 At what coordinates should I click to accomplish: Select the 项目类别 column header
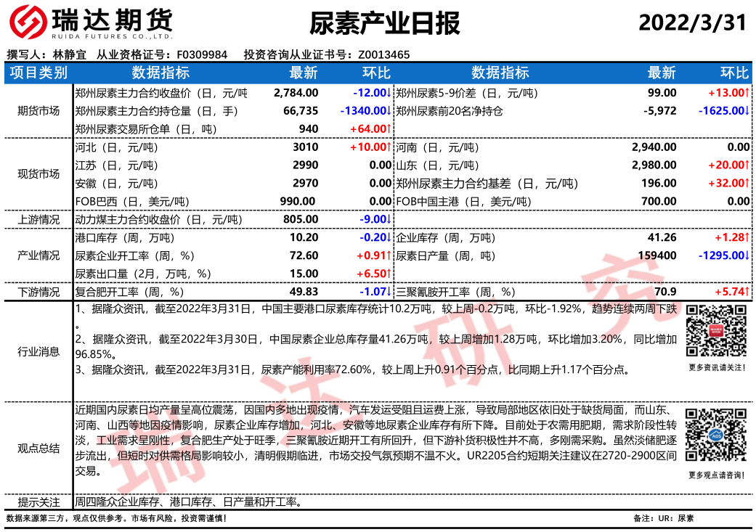pyautogui.click(x=38, y=73)
